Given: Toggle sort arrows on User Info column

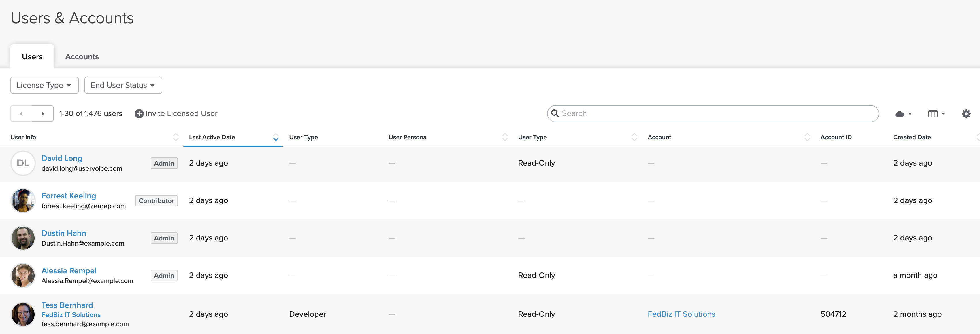Looking at the screenshot, I should pyautogui.click(x=175, y=137).
